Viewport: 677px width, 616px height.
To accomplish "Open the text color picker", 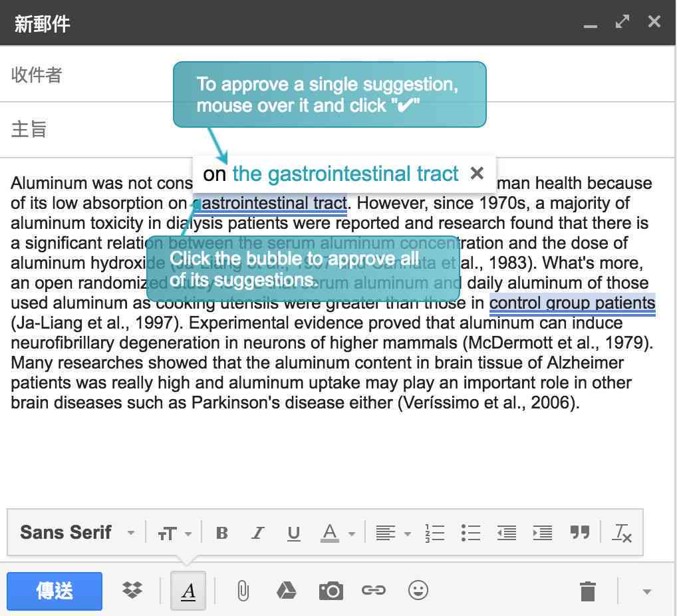I will coord(337,533).
